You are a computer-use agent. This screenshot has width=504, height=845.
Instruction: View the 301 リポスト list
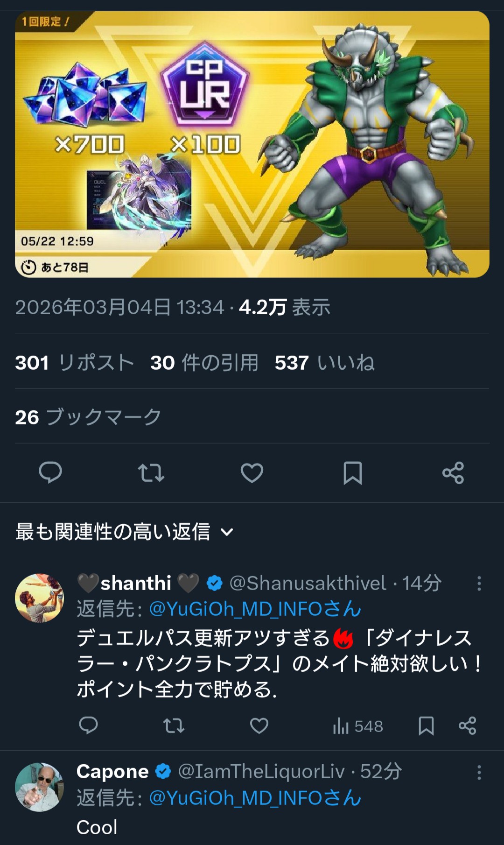[75, 363]
